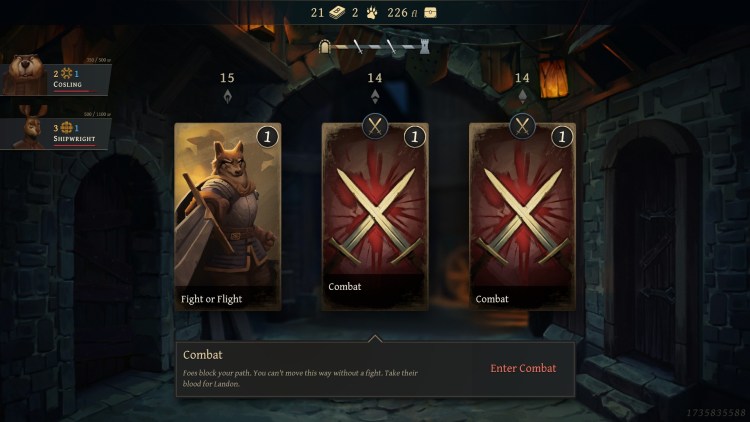Select the rightmost Combat card
Image resolution: width=750 pixels, height=422 pixels.
(x=522, y=216)
